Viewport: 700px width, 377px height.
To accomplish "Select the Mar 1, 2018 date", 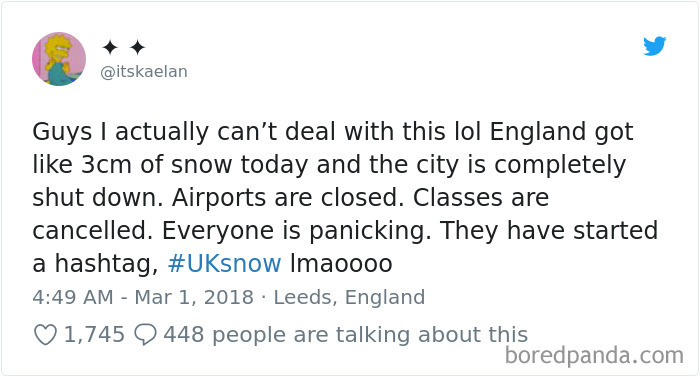I will (x=194, y=297).
